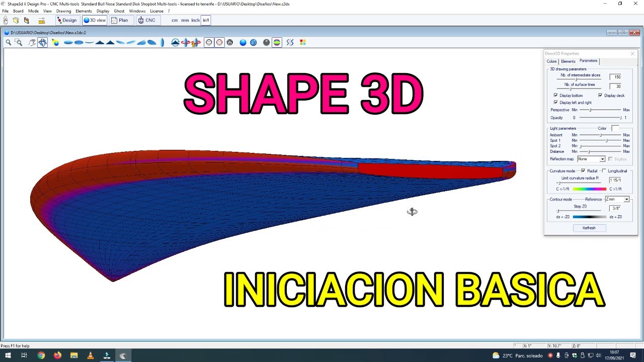This screenshot has width=644, height=362.
Task: Click the textured globe render icon
Action: (x=254, y=43)
